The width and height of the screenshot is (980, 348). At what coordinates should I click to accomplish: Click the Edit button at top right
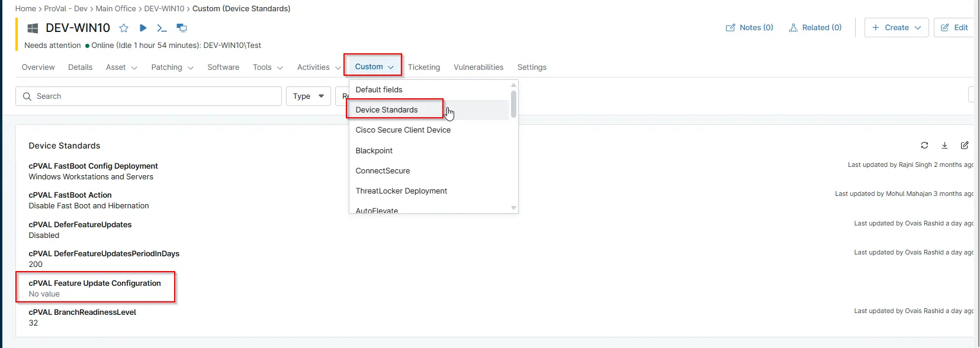pos(954,28)
